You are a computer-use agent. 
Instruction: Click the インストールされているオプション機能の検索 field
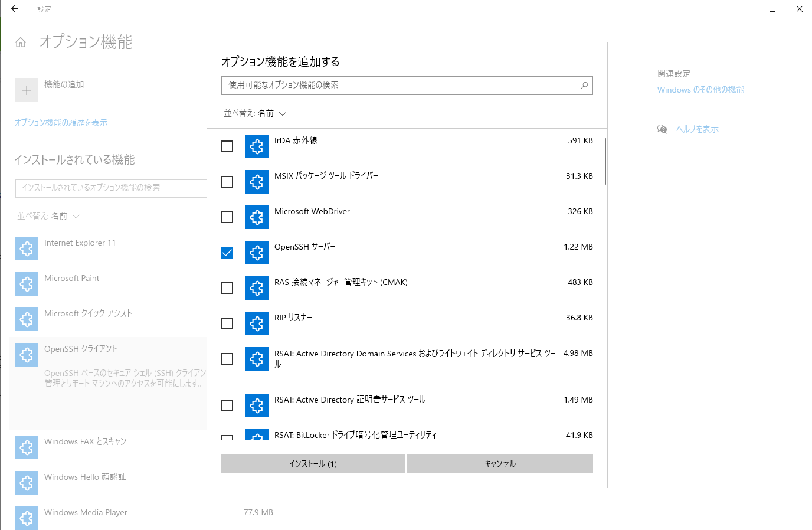click(x=111, y=188)
